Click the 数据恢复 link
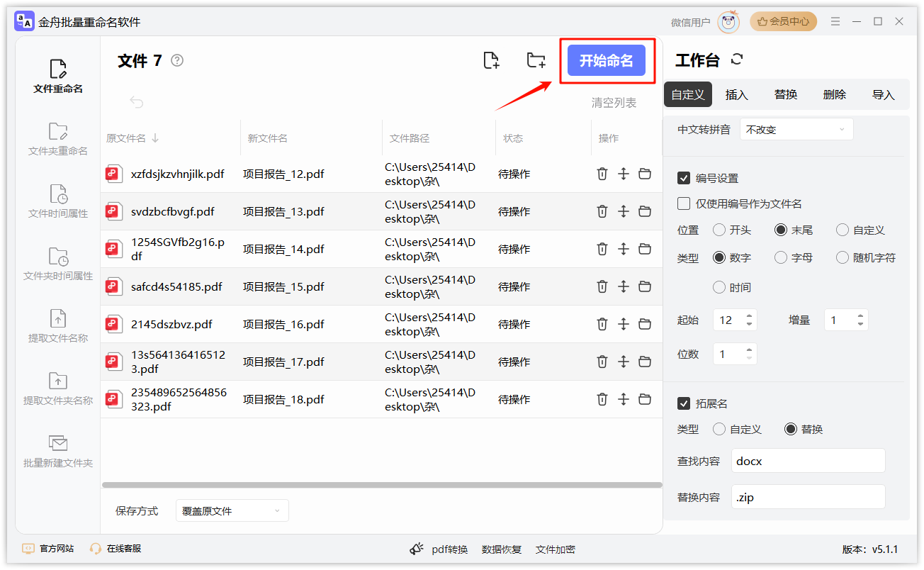Image resolution: width=924 pixels, height=570 pixels. pos(502,549)
